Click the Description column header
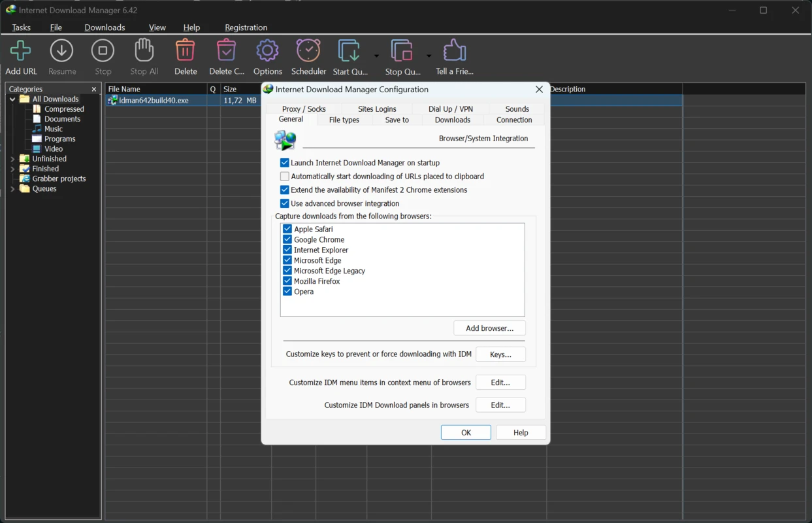This screenshot has width=812, height=523. (x=615, y=89)
